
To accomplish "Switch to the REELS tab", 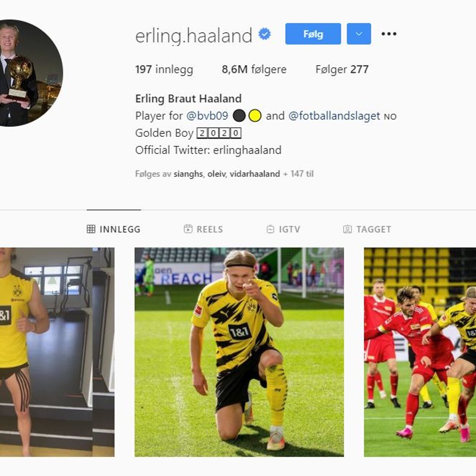I will (x=203, y=229).
